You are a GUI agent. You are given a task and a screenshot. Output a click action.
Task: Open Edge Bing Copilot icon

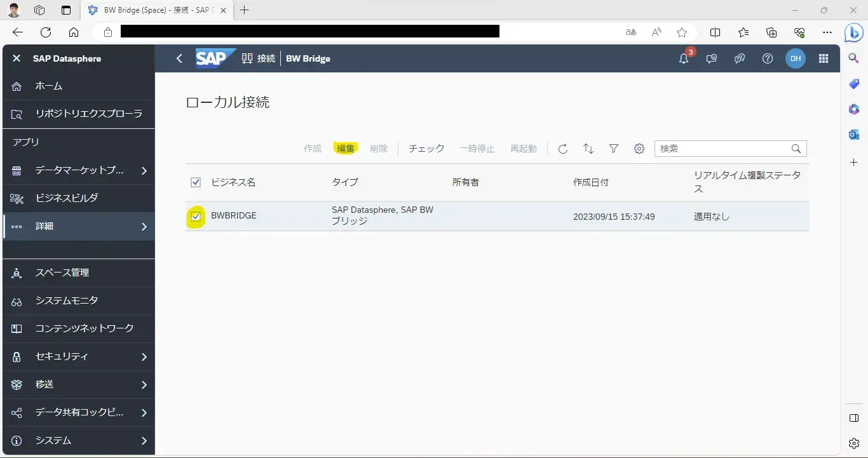(x=853, y=32)
